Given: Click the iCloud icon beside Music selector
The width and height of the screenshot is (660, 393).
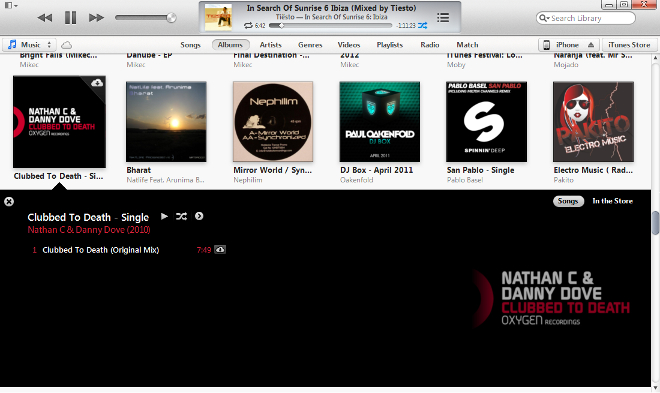Looking at the screenshot, I should [67, 45].
